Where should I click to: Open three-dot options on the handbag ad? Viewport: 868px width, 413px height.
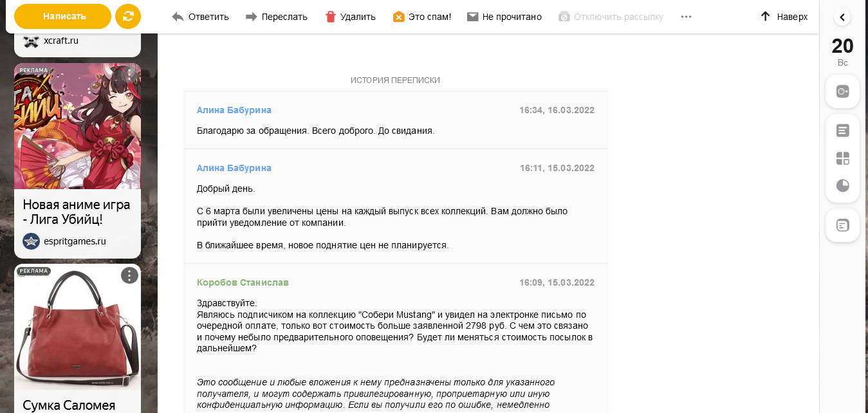click(129, 275)
